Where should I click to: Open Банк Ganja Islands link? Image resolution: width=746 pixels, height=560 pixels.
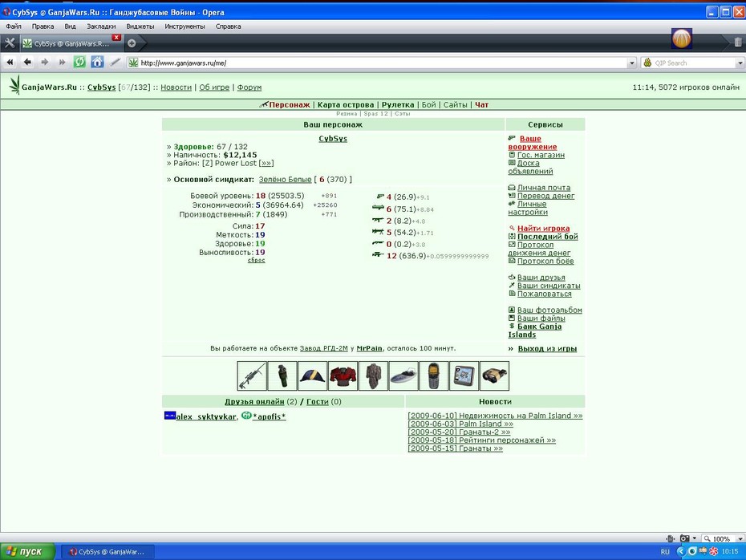click(x=535, y=331)
